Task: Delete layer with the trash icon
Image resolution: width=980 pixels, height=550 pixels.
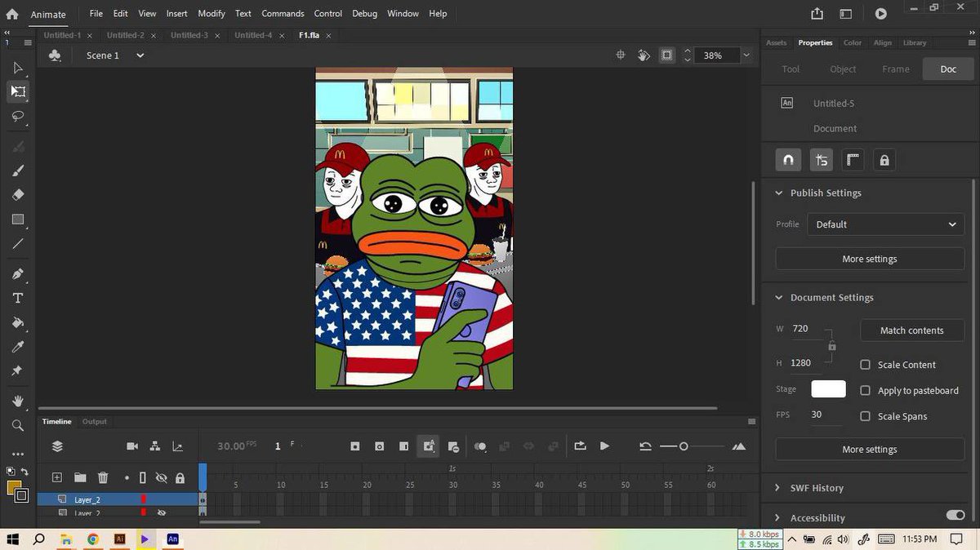Action: point(103,477)
